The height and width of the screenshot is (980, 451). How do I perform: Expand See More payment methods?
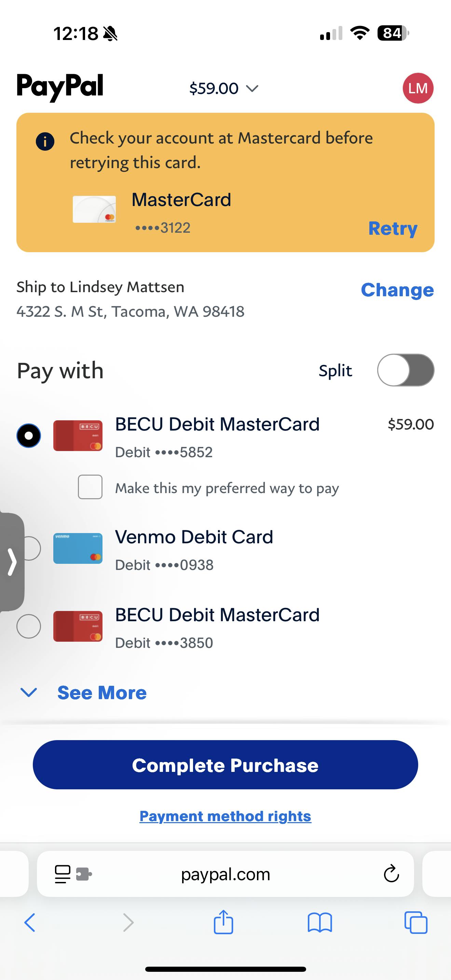click(x=101, y=692)
